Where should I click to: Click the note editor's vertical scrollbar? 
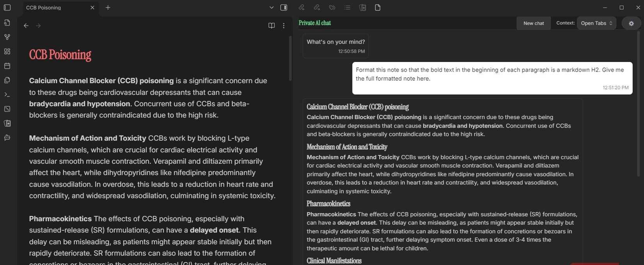click(x=290, y=58)
